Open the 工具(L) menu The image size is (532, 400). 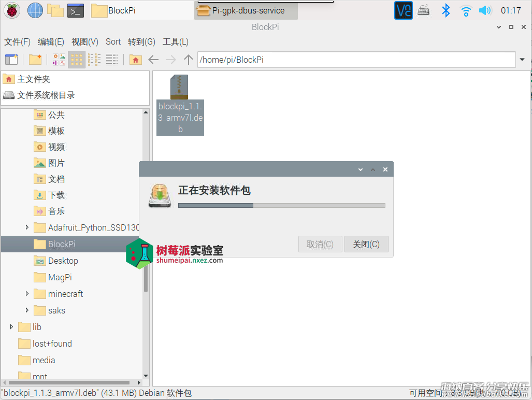(176, 42)
